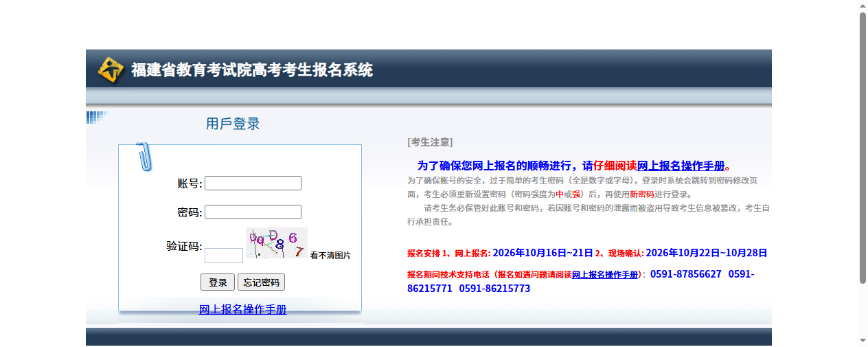Screen dimensions: 868x347
Task: Click the blue grid decoration beside 用户登录
Action: [x=98, y=117]
